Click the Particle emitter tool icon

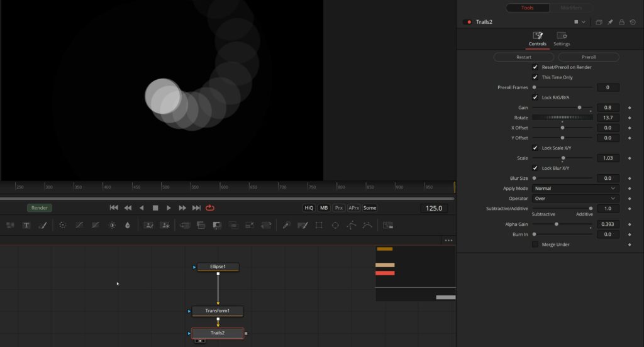62,225
